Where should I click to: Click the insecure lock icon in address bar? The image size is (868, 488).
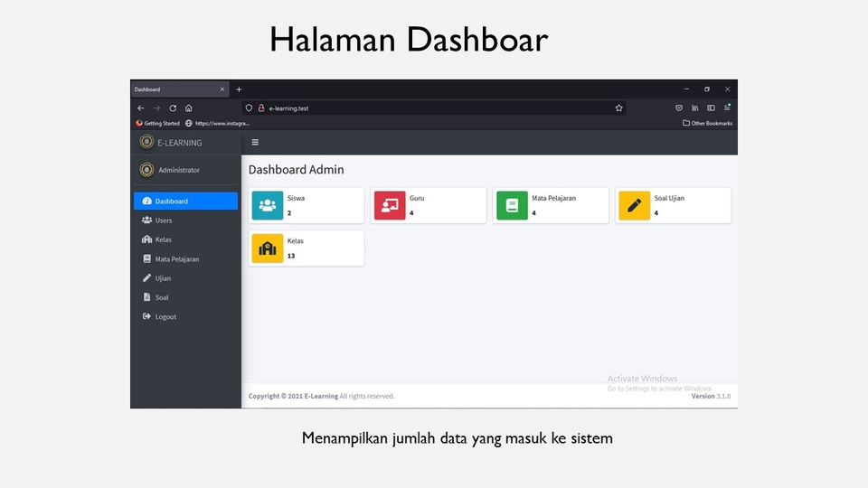(x=261, y=108)
